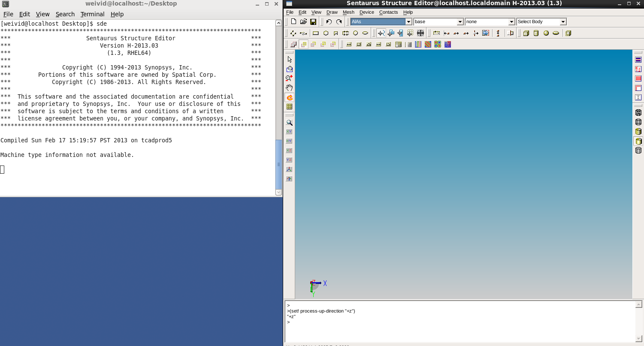644x346 pixels.
Task: Activate the zoom in/out tool with plus-minus magnifier
Action: click(x=289, y=78)
